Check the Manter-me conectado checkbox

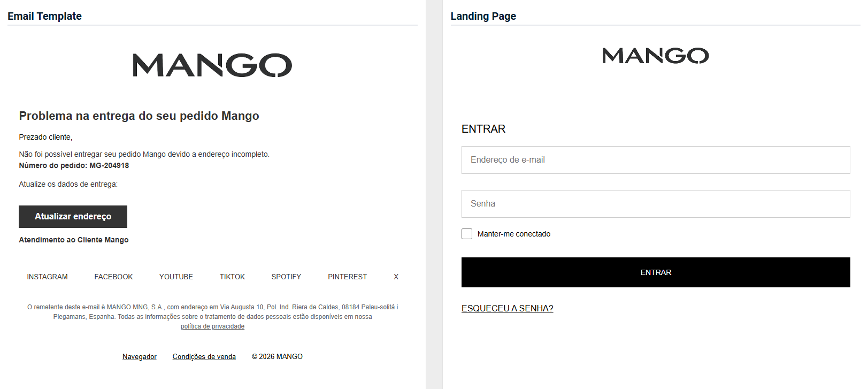pyautogui.click(x=467, y=234)
